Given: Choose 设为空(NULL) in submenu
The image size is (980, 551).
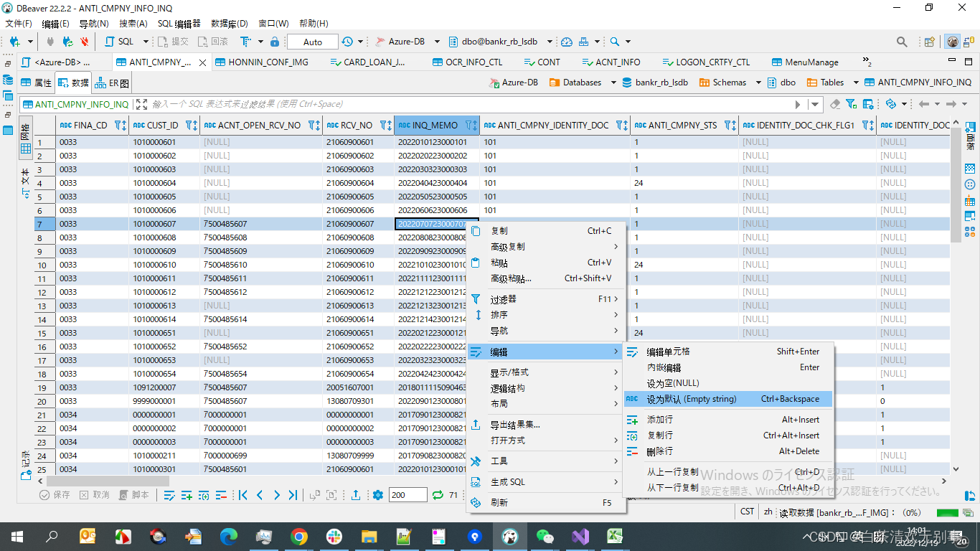Looking at the screenshot, I should click(727, 383).
